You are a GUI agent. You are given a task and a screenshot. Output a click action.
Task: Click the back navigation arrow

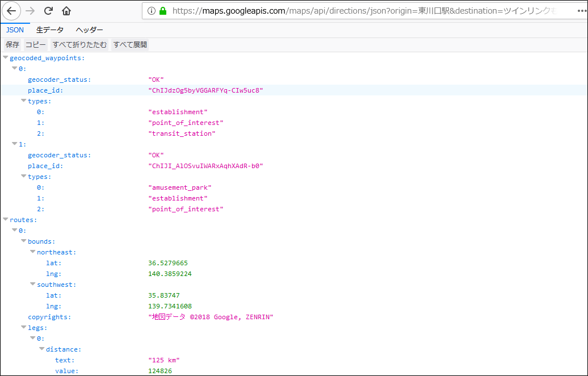point(11,10)
